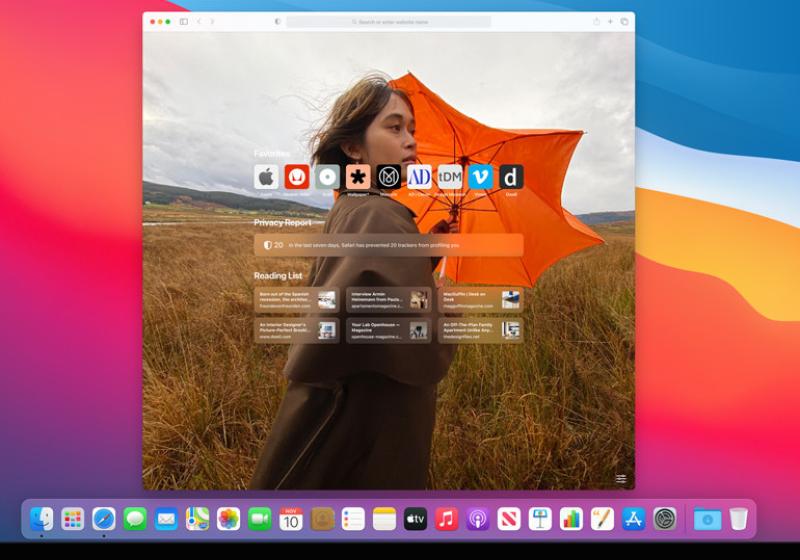Open Launchpad in the Dock
Image resolution: width=800 pixels, height=560 pixels.
coord(73,519)
